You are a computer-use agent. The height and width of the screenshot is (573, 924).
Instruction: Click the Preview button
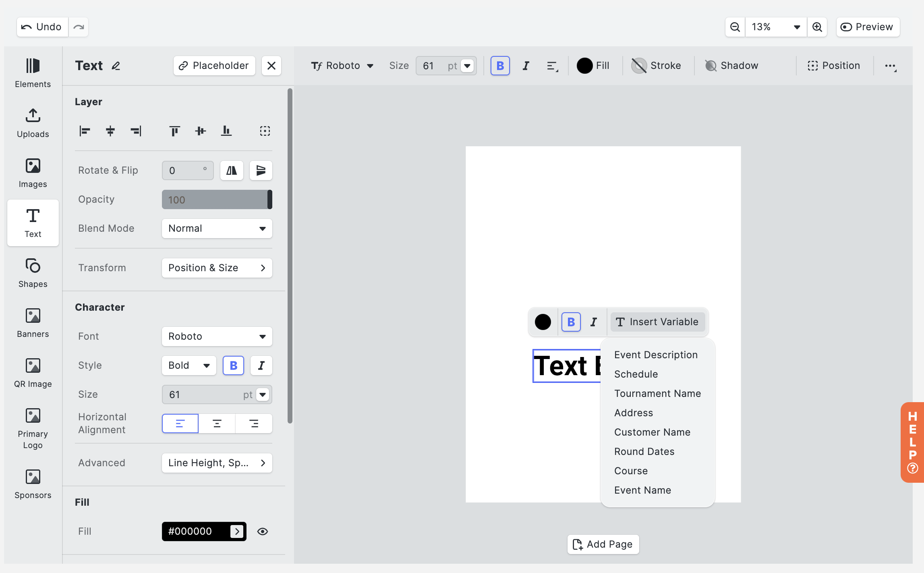pyautogui.click(x=868, y=27)
